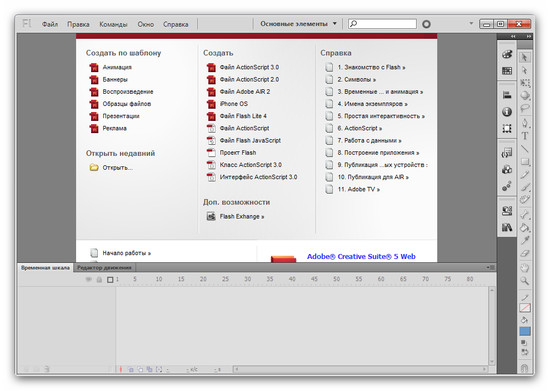Choose the Презентации template
The height and width of the screenshot is (391, 550).
pyautogui.click(x=115, y=116)
